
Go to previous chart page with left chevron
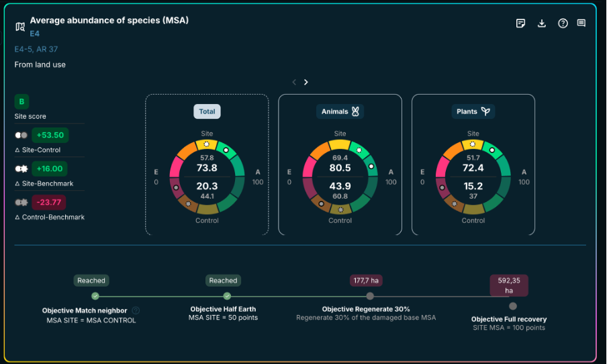point(294,82)
